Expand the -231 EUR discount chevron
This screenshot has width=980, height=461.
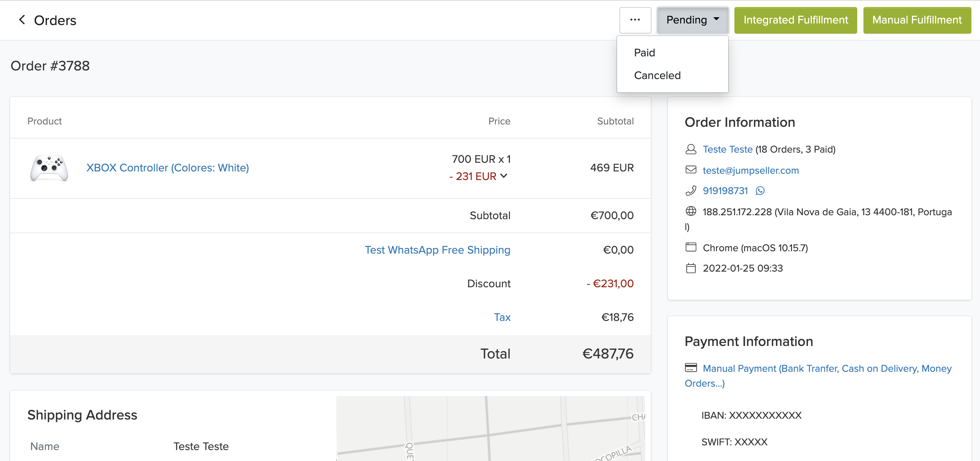coord(504,176)
